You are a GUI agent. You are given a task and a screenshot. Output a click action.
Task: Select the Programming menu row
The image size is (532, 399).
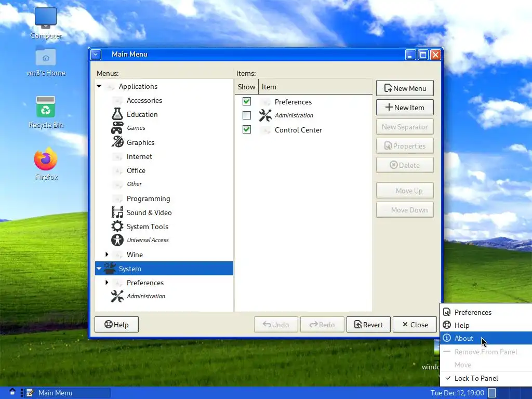[164, 198]
